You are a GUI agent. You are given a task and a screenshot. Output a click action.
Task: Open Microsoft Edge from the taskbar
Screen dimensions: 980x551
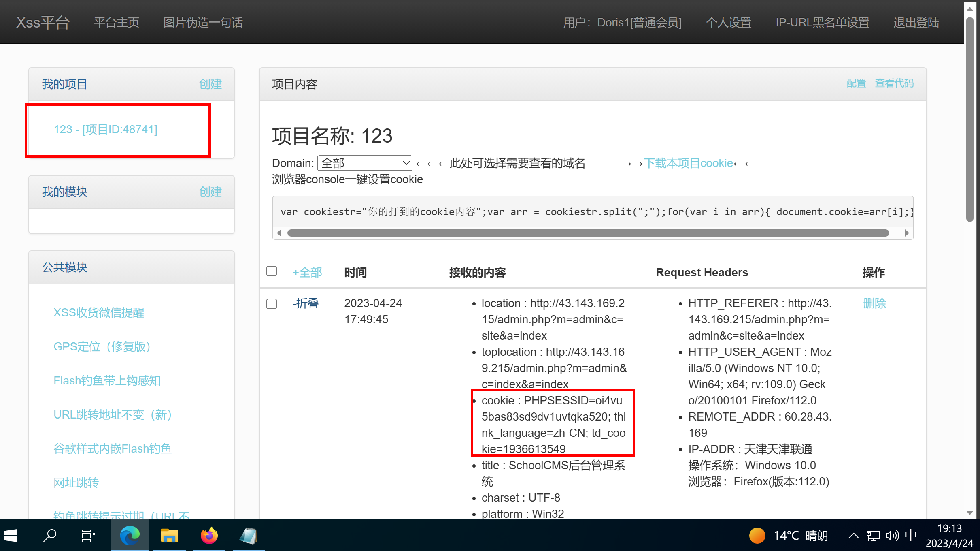[129, 536]
